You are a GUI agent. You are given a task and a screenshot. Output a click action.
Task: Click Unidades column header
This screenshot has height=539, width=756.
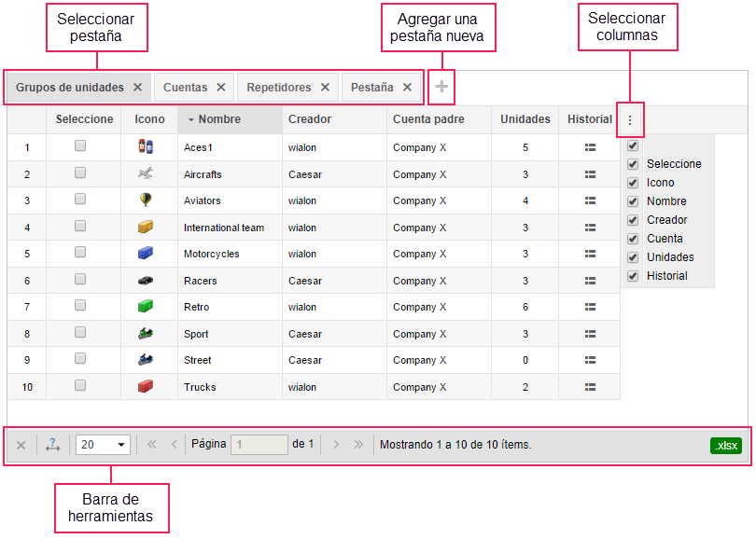[525, 119]
